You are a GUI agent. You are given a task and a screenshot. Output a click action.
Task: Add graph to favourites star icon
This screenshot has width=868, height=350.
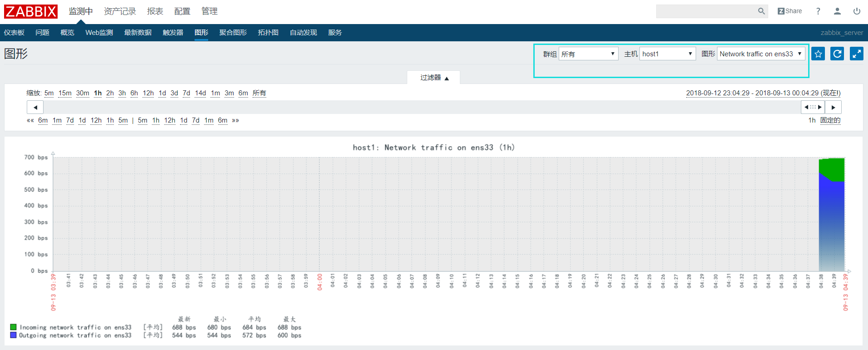818,54
